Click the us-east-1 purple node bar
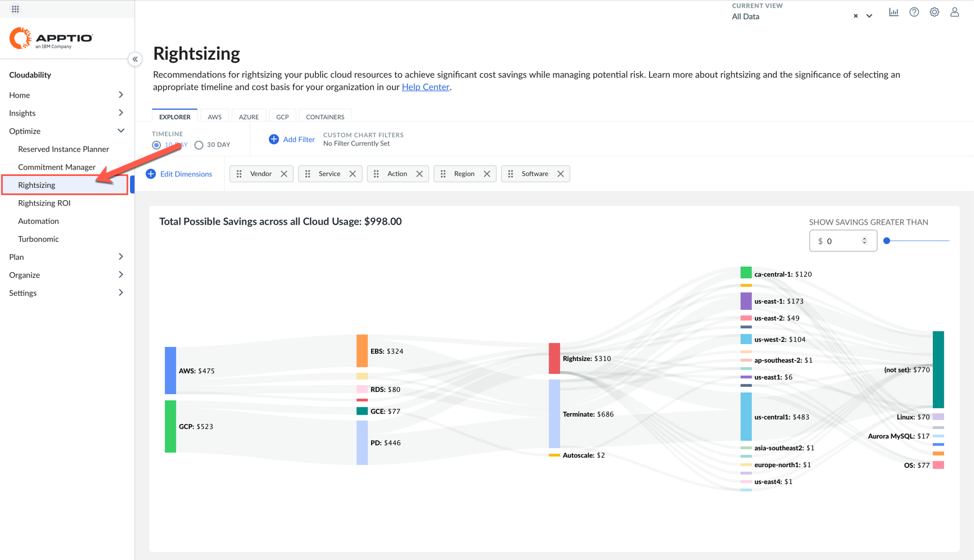Image resolution: width=974 pixels, height=560 pixels. (x=746, y=301)
